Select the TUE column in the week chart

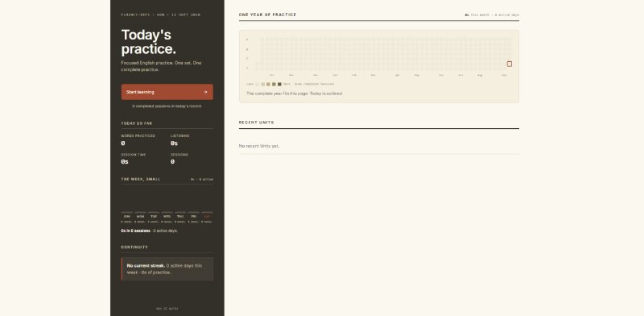154,217
